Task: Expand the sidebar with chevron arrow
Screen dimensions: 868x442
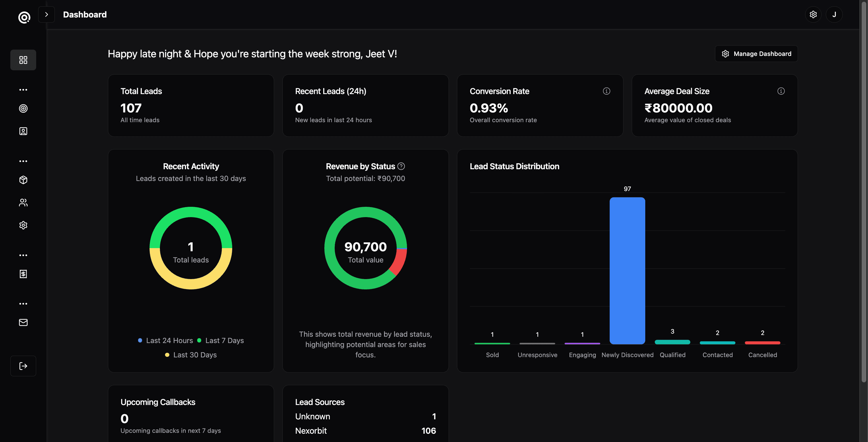Action: (x=46, y=14)
